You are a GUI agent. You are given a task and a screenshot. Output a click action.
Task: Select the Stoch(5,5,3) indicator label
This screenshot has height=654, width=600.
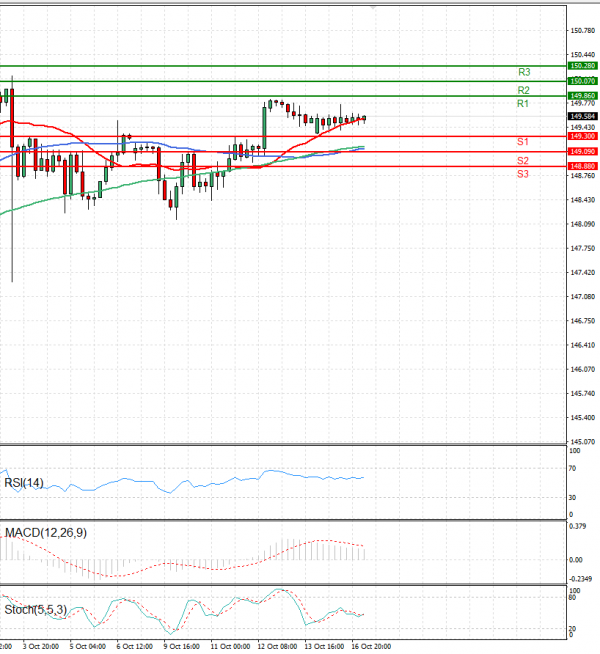point(35,609)
